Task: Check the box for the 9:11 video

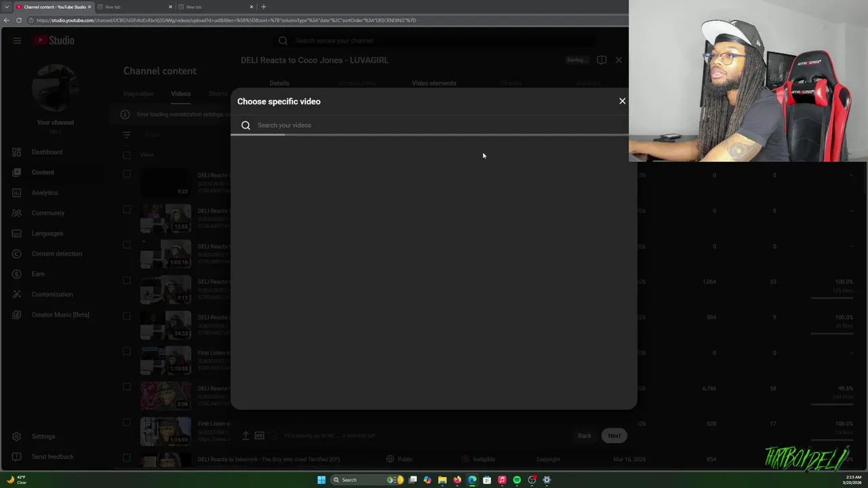Action: [x=127, y=281]
